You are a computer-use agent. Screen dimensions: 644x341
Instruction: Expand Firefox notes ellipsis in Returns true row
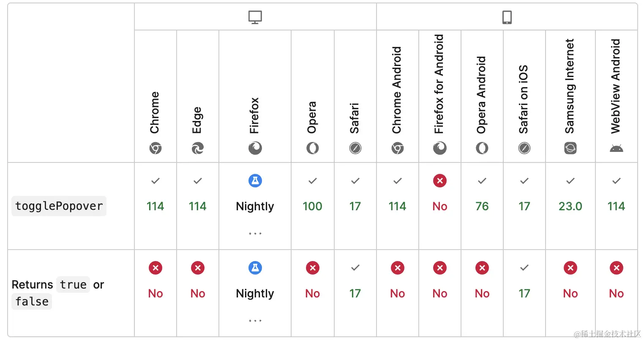pos(255,321)
